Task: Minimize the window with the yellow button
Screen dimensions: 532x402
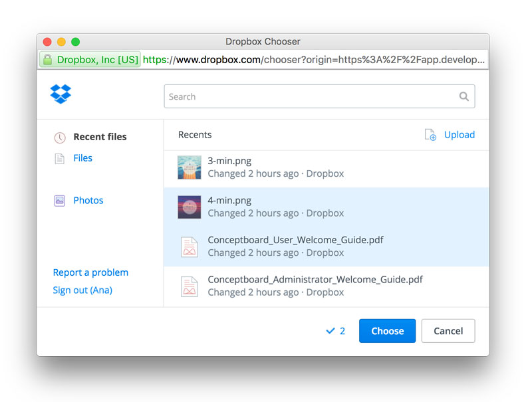Action: click(x=61, y=42)
